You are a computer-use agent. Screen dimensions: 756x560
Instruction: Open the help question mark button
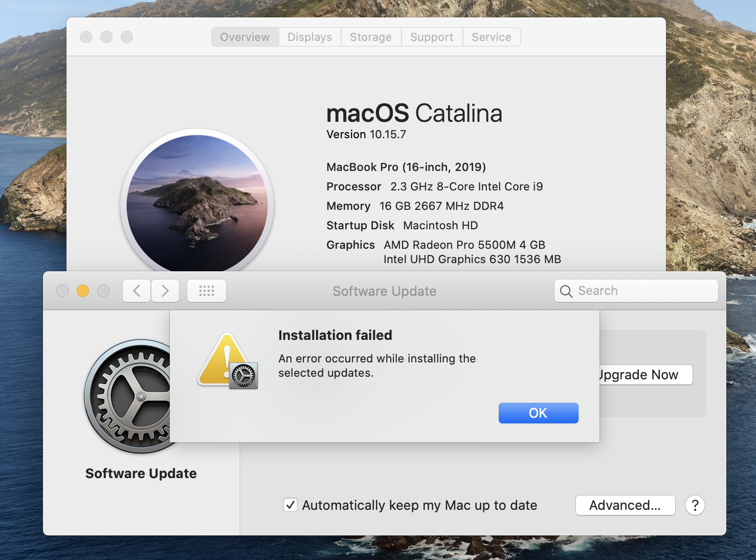coord(695,505)
